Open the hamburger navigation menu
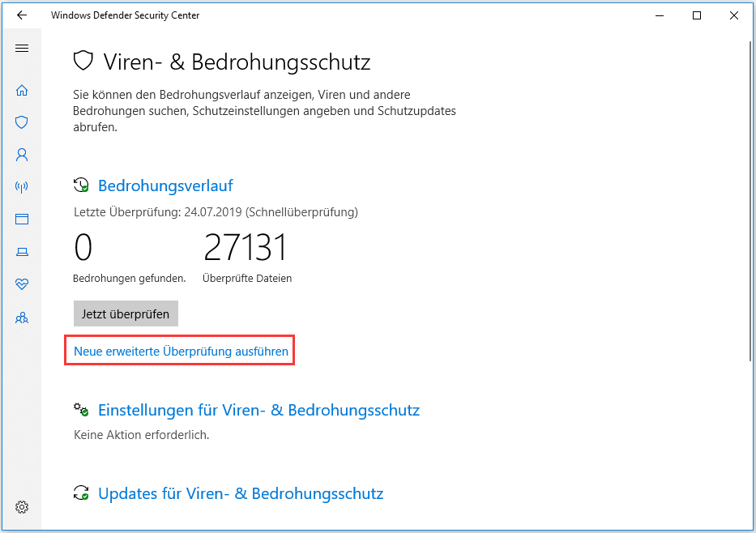756x533 pixels. (x=22, y=48)
